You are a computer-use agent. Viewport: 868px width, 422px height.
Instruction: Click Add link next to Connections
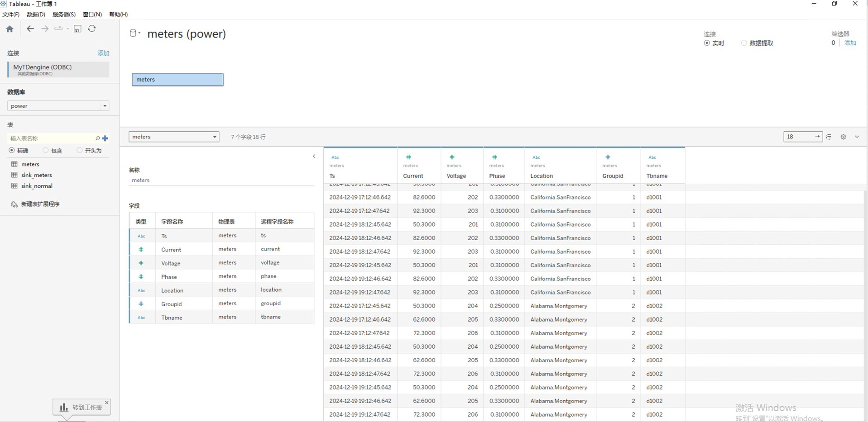click(103, 53)
